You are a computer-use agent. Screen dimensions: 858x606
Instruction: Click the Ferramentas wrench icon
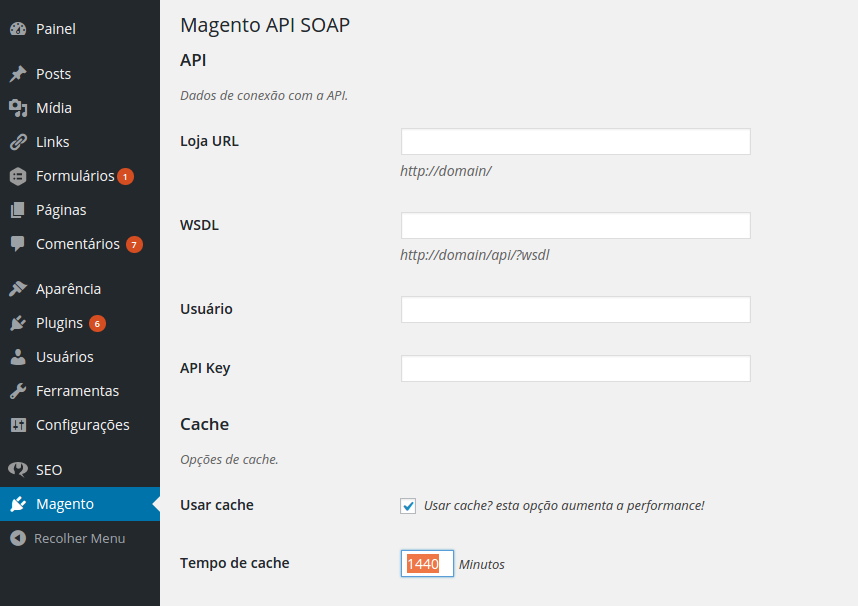pos(18,391)
